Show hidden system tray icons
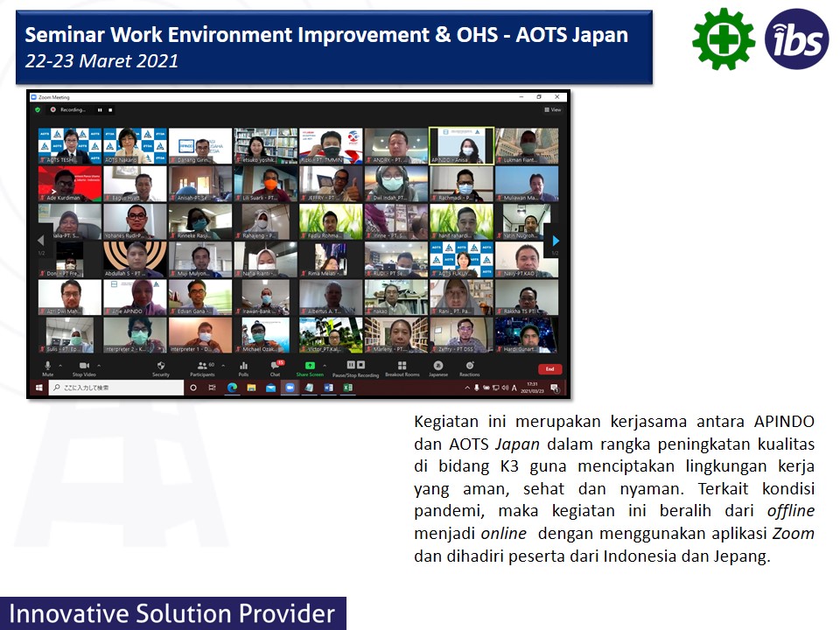The height and width of the screenshot is (630, 840). (467, 388)
